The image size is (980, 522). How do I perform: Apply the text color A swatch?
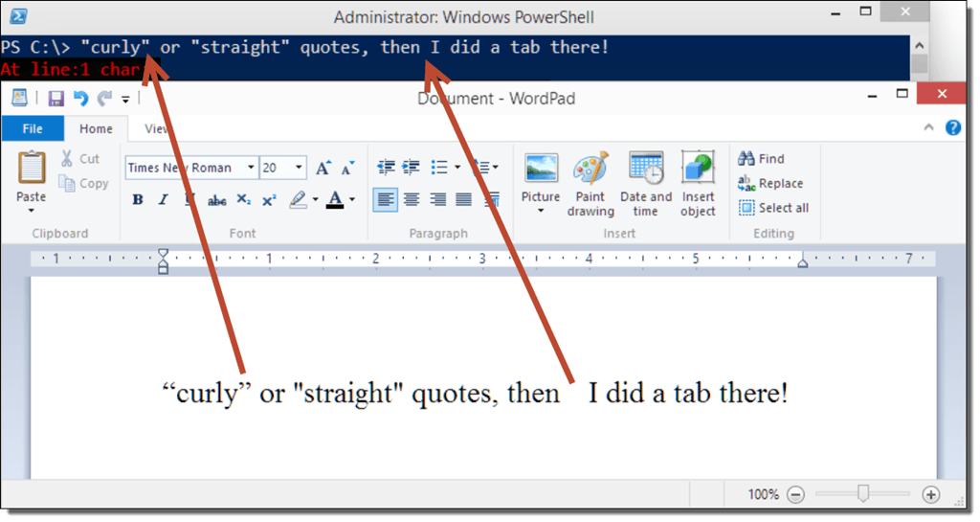335,200
